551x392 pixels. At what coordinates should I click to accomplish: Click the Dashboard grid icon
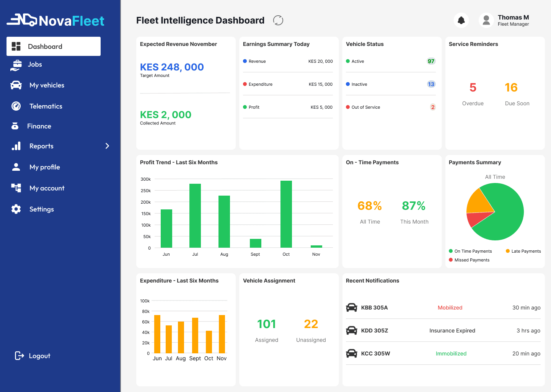(16, 46)
